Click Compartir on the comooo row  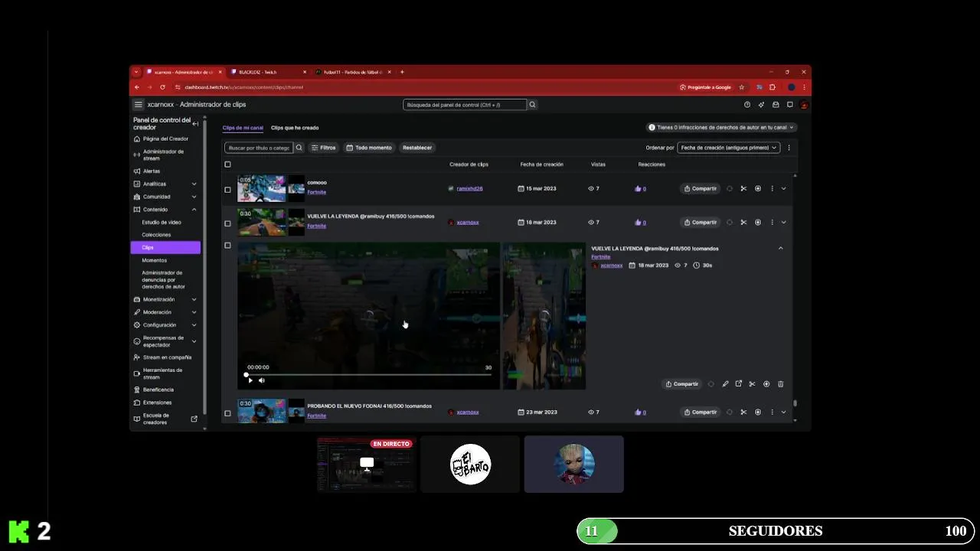pyautogui.click(x=701, y=188)
